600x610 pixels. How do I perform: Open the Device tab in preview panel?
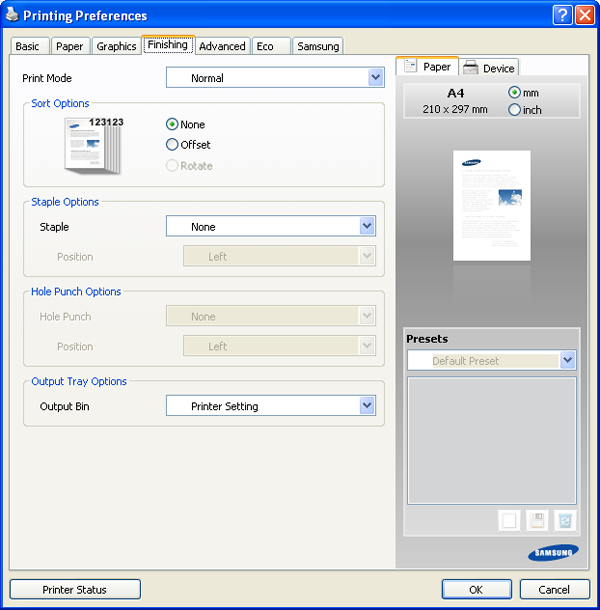[x=489, y=68]
